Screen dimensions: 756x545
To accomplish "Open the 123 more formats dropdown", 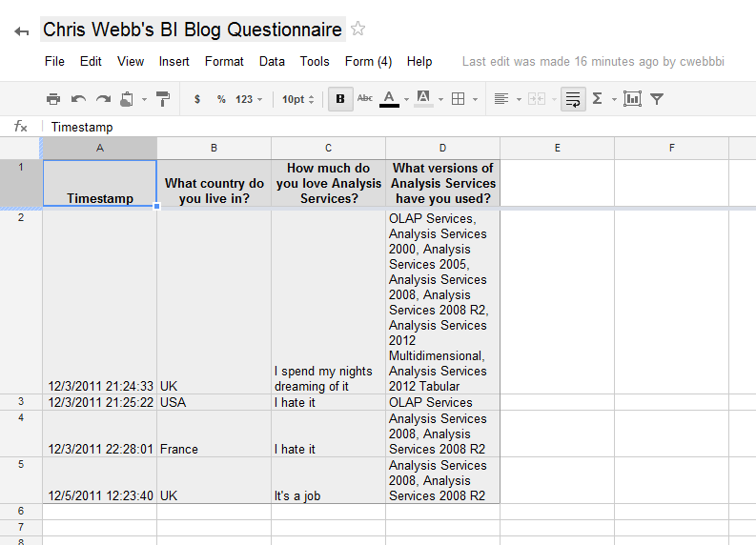I will click(x=249, y=99).
